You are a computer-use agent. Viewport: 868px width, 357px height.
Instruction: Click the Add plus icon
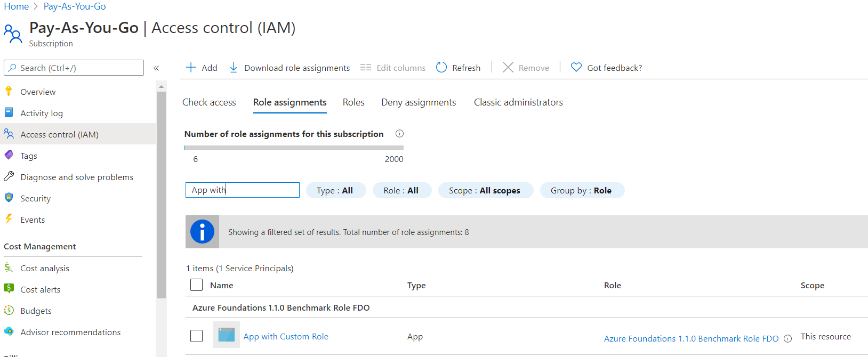(191, 68)
